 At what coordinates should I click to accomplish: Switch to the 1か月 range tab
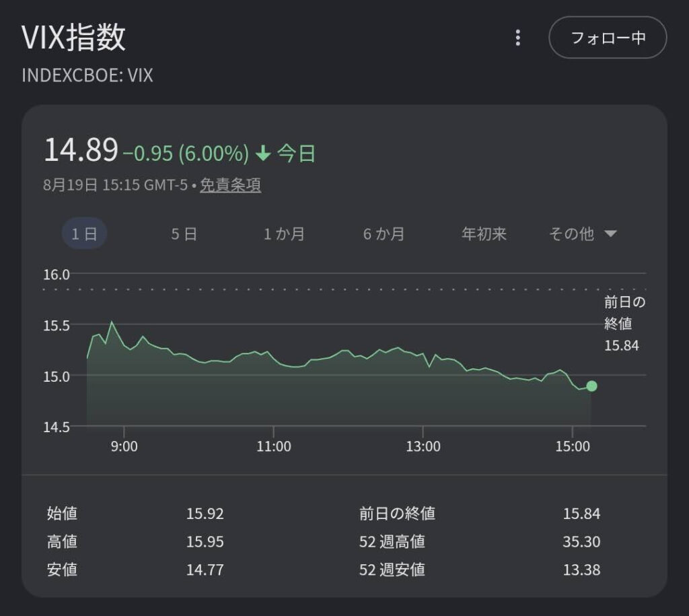pos(284,234)
